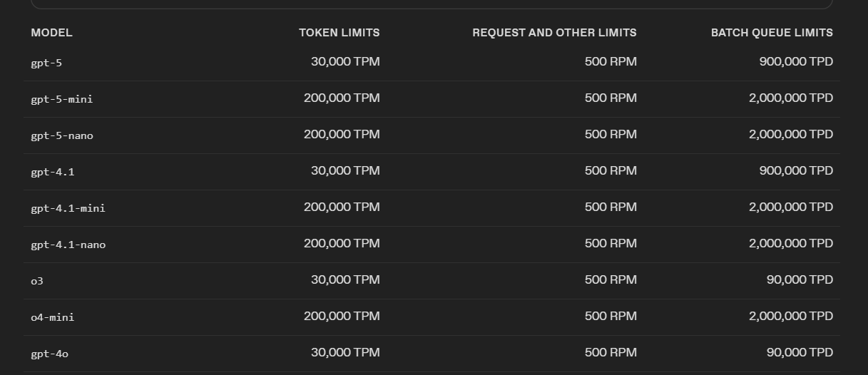Click gpt-5's 30,000 TPM token limit
Viewport: 868px width, 375px height.
[345, 62]
